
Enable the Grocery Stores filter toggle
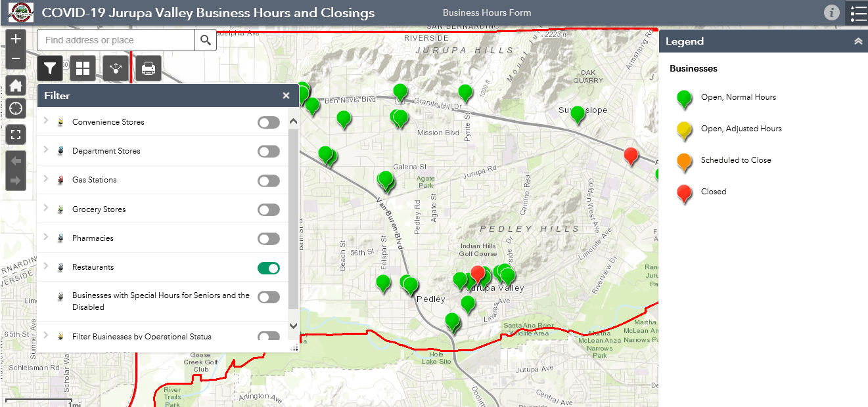click(x=268, y=210)
